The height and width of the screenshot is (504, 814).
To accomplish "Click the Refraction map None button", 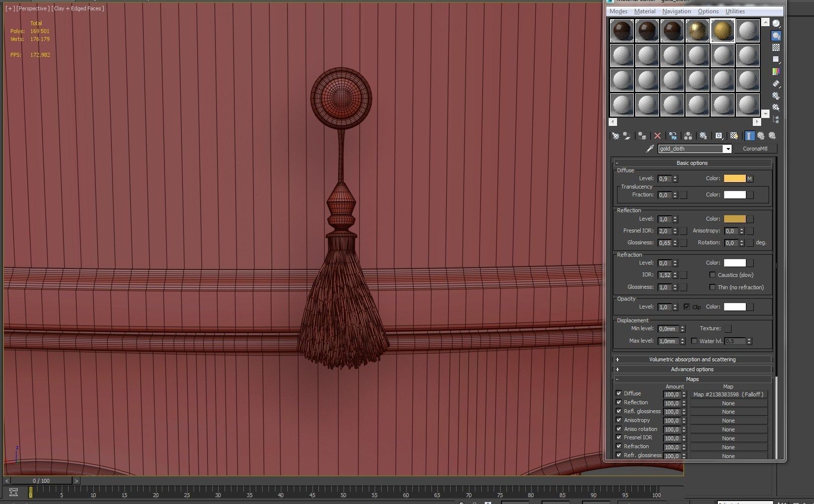I will tap(728, 447).
